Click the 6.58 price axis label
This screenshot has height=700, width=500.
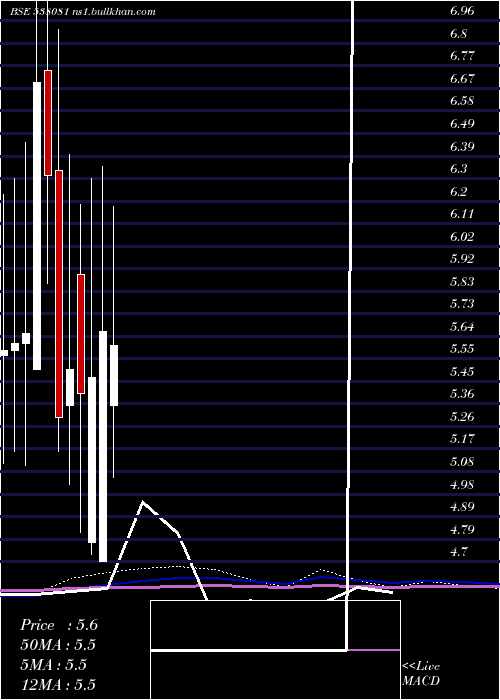[462, 101]
